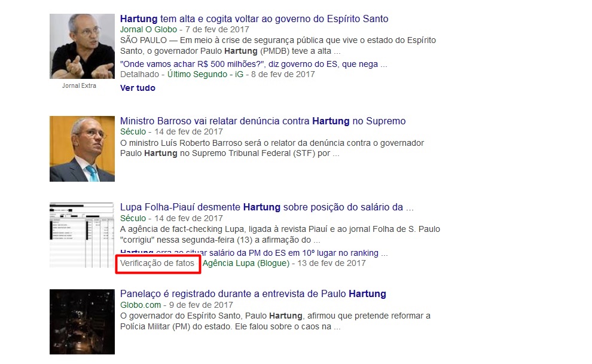Open the dark nighttime city thumbnail
Screen dimensions: 592x364
pos(82,322)
